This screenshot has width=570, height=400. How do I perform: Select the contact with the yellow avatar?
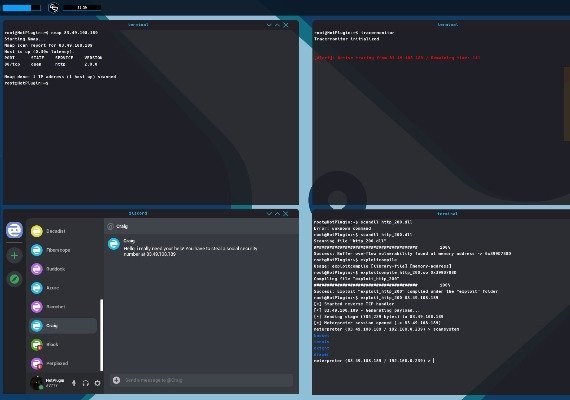pyautogui.click(x=37, y=231)
